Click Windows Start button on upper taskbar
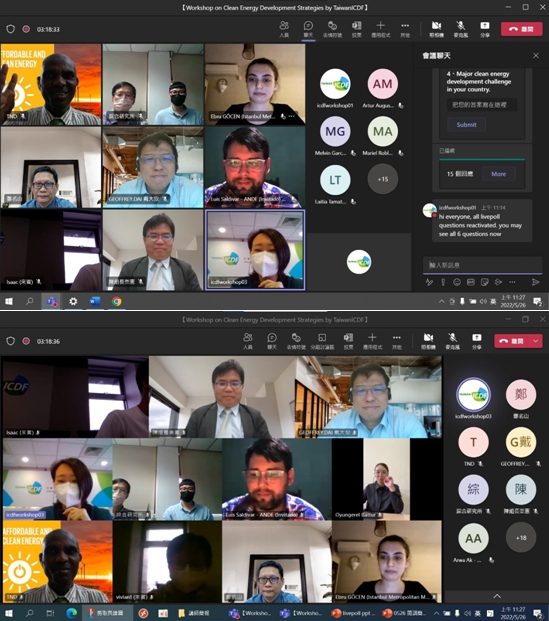549x621 pixels. [x=9, y=301]
